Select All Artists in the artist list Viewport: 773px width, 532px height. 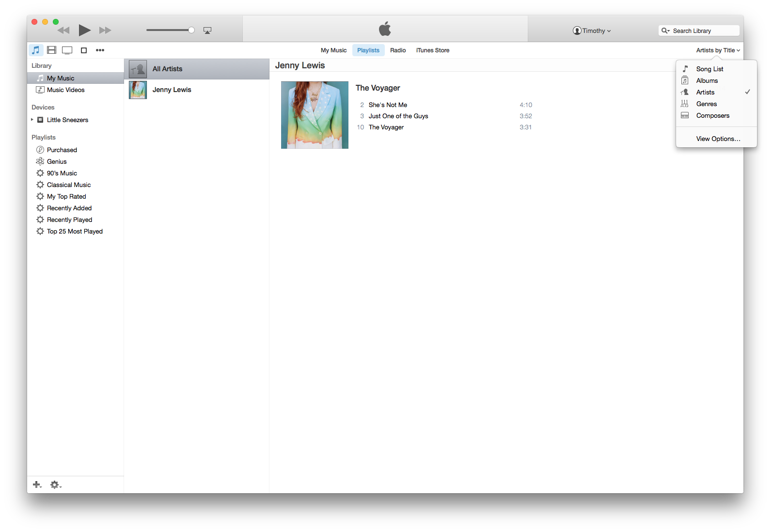197,69
